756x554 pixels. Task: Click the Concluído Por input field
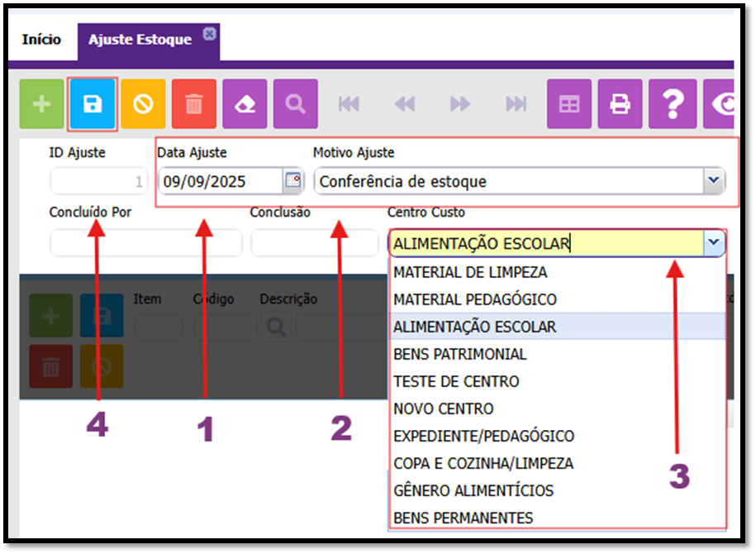point(145,243)
